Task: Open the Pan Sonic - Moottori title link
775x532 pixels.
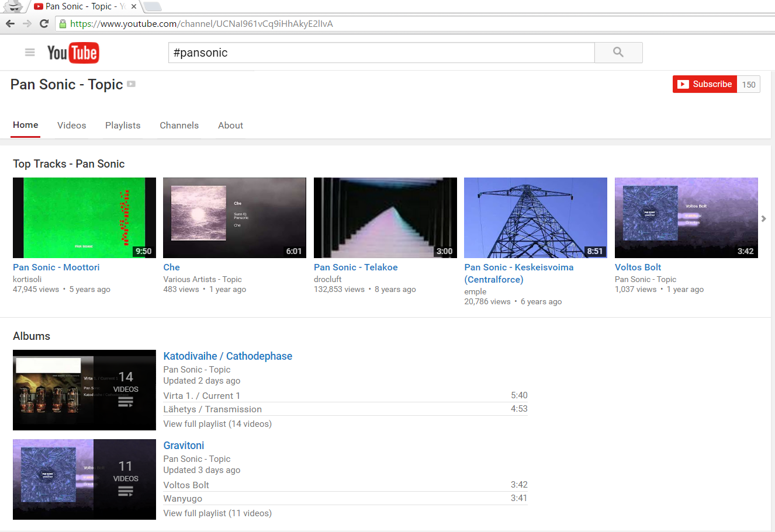Action: click(x=56, y=267)
